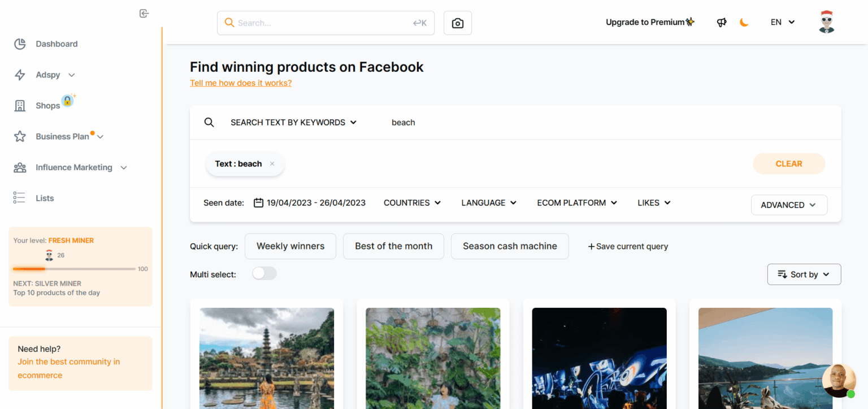This screenshot has height=409, width=868.
Task: Open Dashboard pie chart icon
Action: point(20,44)
